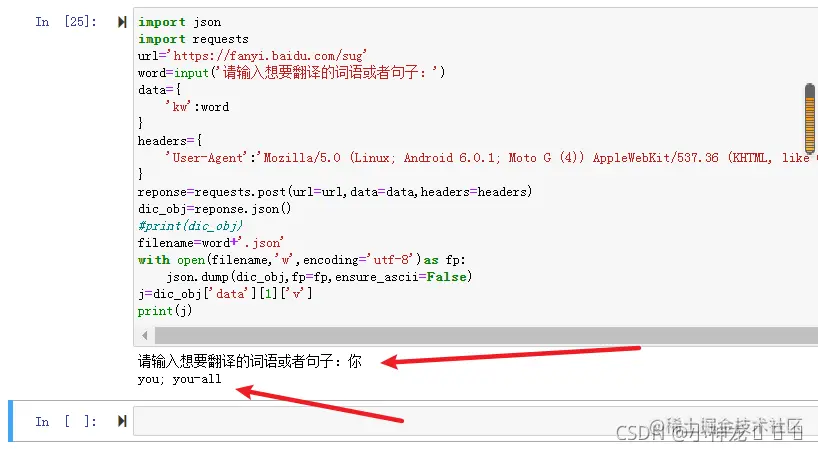Click the 'with open(filename' code line
The image size is (818, 451).
302,260
